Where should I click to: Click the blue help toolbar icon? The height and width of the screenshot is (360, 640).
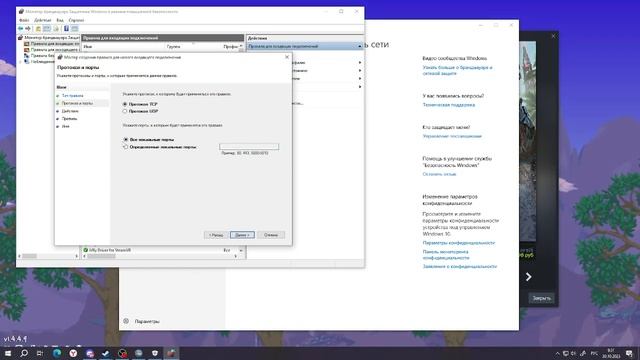pyautogui.click(x=66, y=29)
